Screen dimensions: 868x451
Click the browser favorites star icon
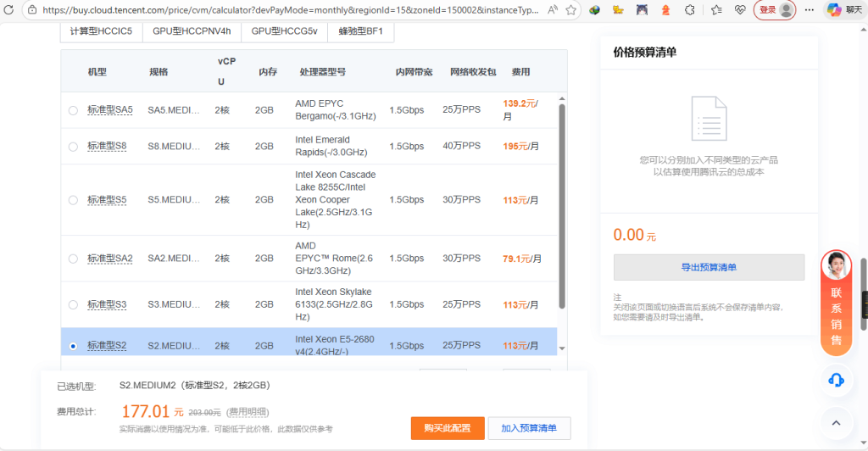[x=571, y=10]
